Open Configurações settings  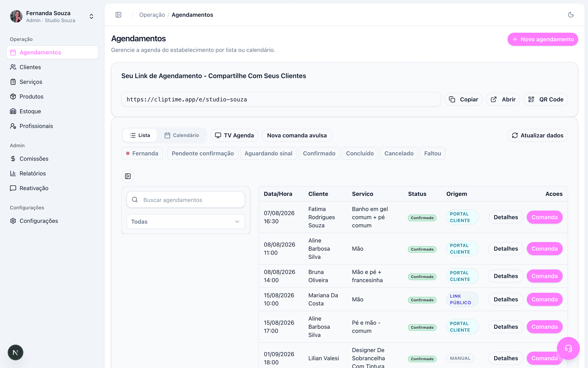[x=52, y=221]
